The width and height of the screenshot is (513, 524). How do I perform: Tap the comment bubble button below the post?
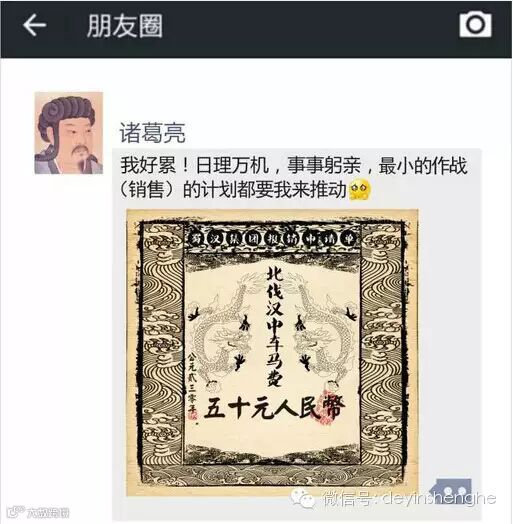tap(452, 490)
